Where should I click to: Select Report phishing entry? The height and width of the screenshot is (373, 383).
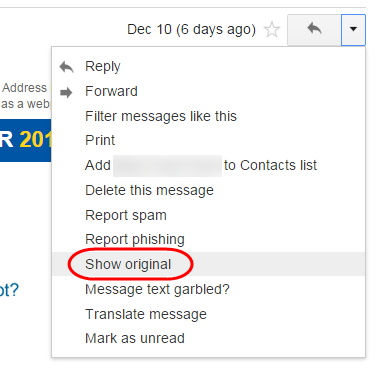[208, 239]
